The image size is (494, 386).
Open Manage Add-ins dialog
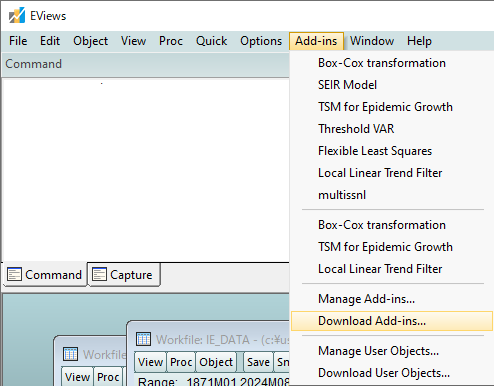click(x=392, y=299)
